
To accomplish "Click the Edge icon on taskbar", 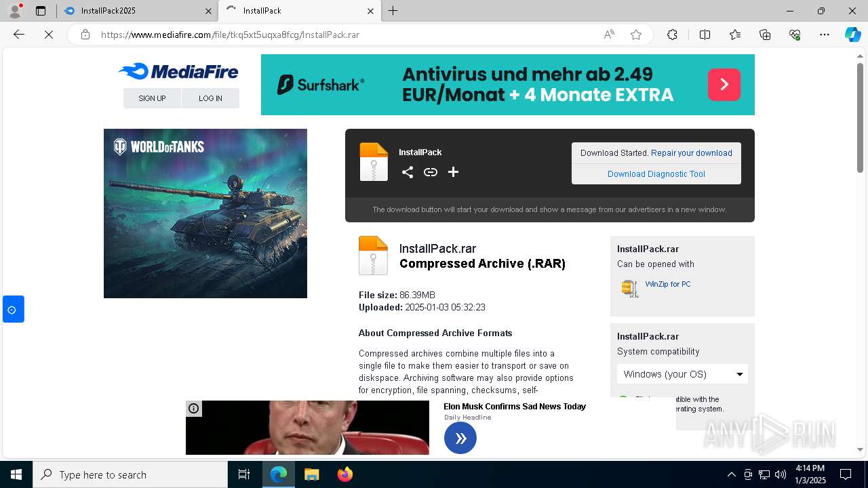I will click(279, 474).
